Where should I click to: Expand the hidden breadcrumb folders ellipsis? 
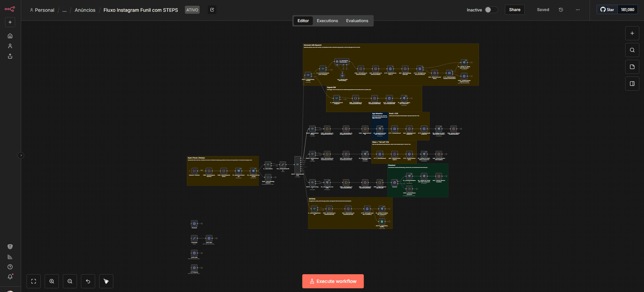pyautogui.click(x=65, y=10)
